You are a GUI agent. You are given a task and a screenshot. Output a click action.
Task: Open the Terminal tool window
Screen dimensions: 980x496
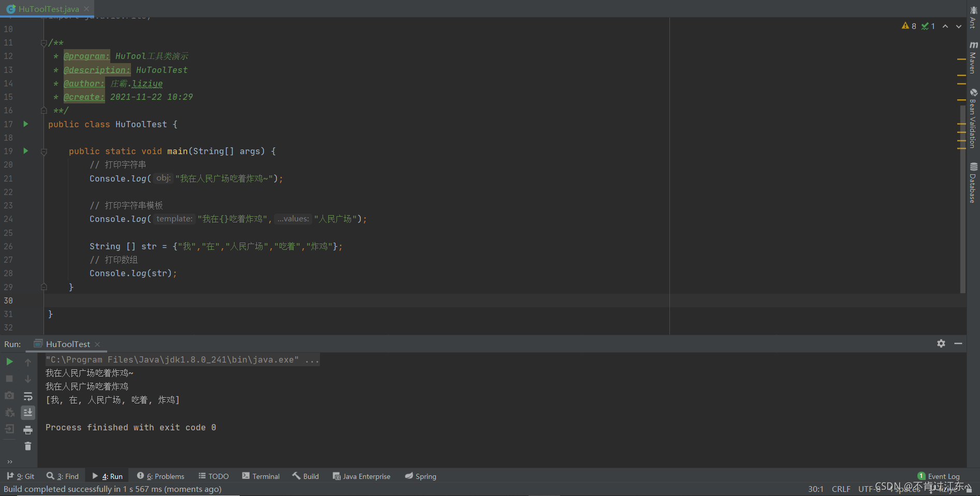(x=261, y=476)
